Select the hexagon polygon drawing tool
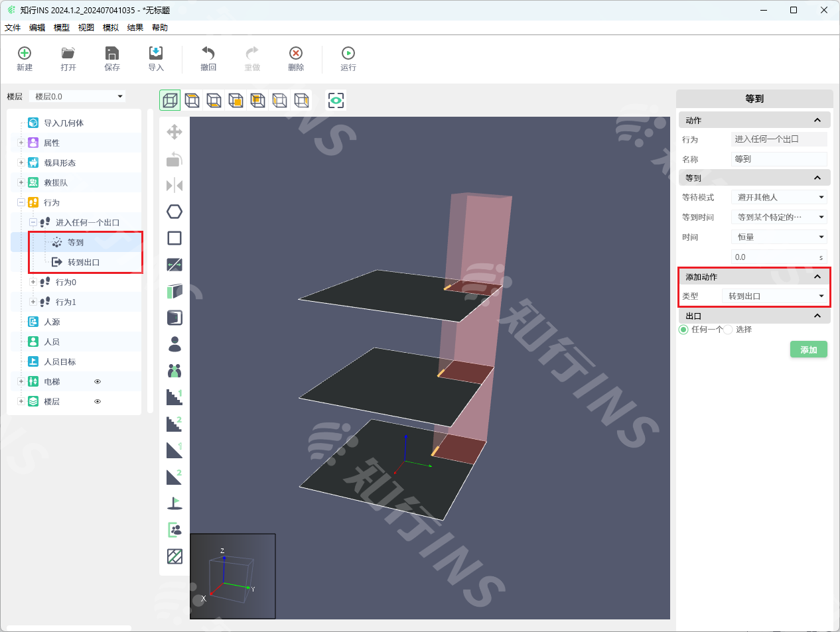Screen dimensions: 840x632 175,212
